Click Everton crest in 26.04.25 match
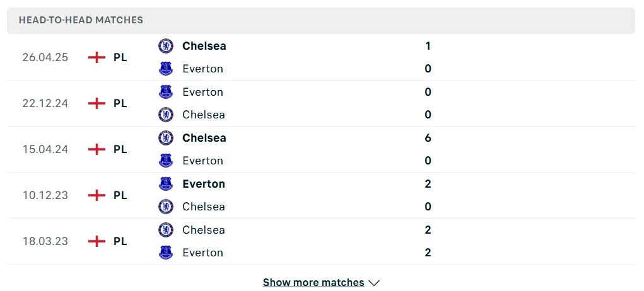Viewport: 644px width, 291px height. 166,69
